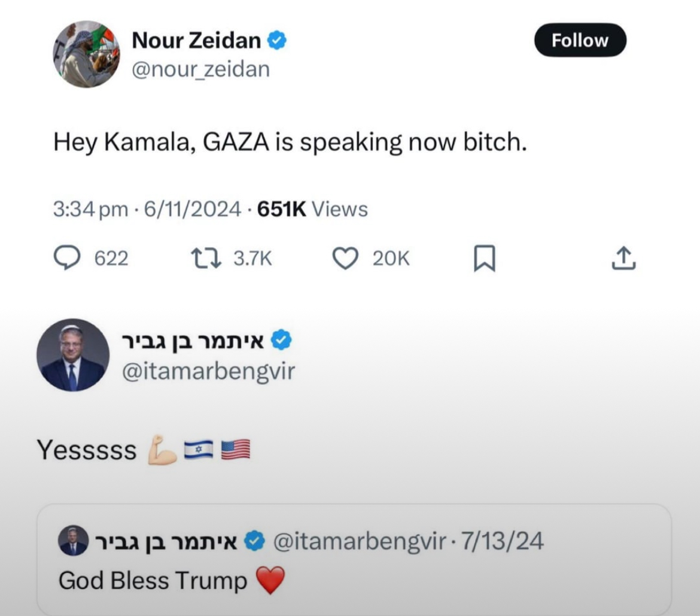700x616 pixels.
Task: Open the large @itamarbengvir handle link
Action: 208,371
